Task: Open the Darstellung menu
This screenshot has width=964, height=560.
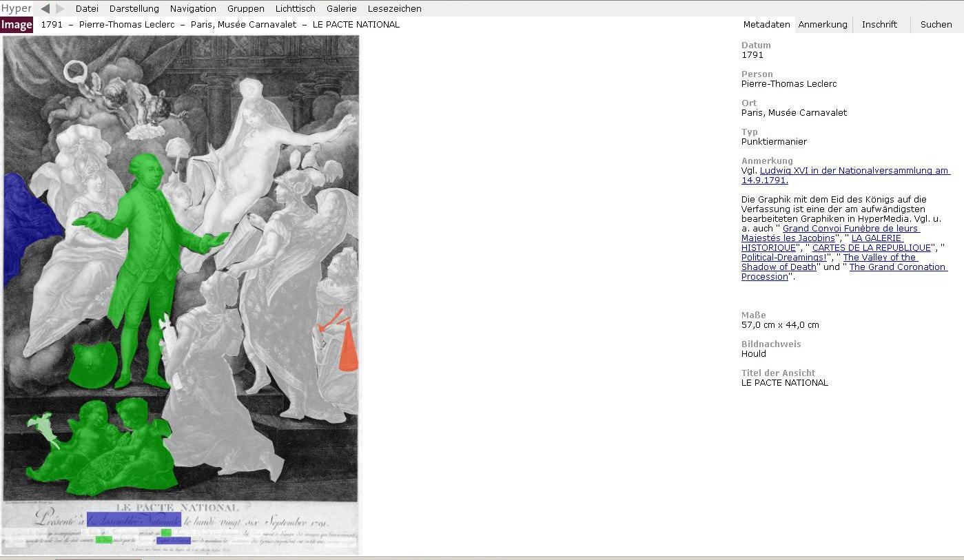Action: point(134,8)
